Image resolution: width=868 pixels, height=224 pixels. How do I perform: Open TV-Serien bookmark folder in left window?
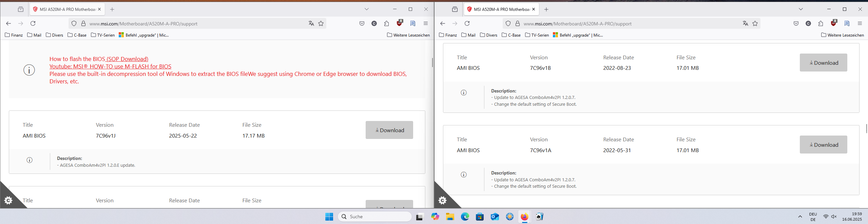click(103, 35)
